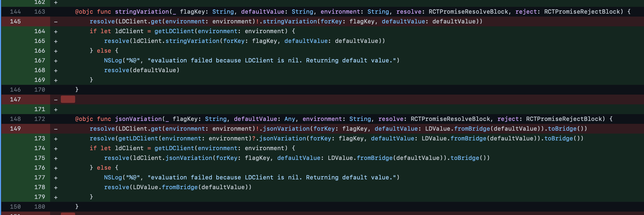Click new line number 178
644x215 pixels.
39,187
